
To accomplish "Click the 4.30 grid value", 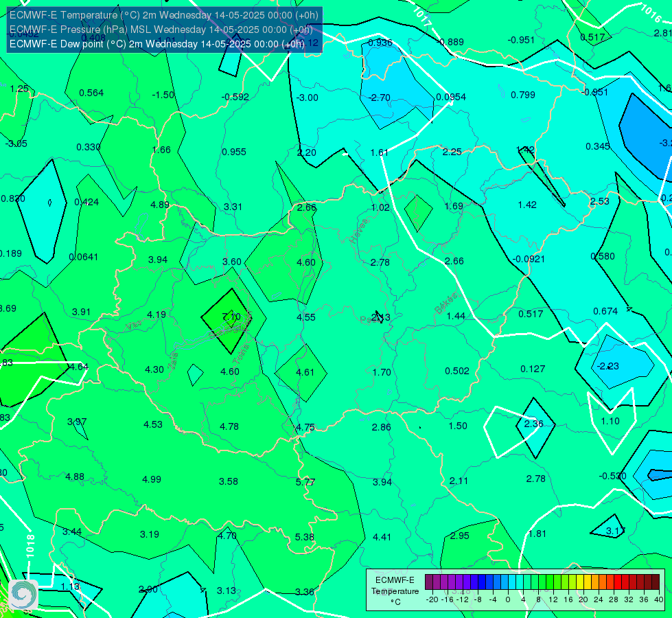I will 154,369.
